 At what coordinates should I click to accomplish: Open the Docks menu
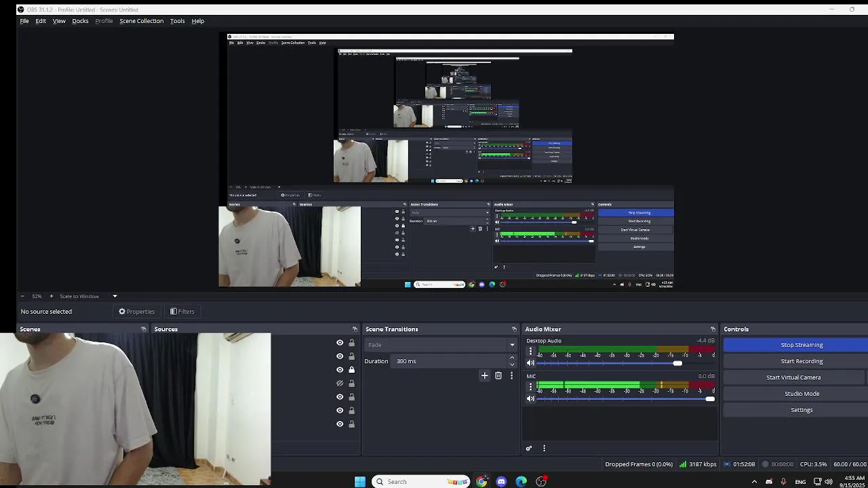pyautogui.click(x=80, y=21)
